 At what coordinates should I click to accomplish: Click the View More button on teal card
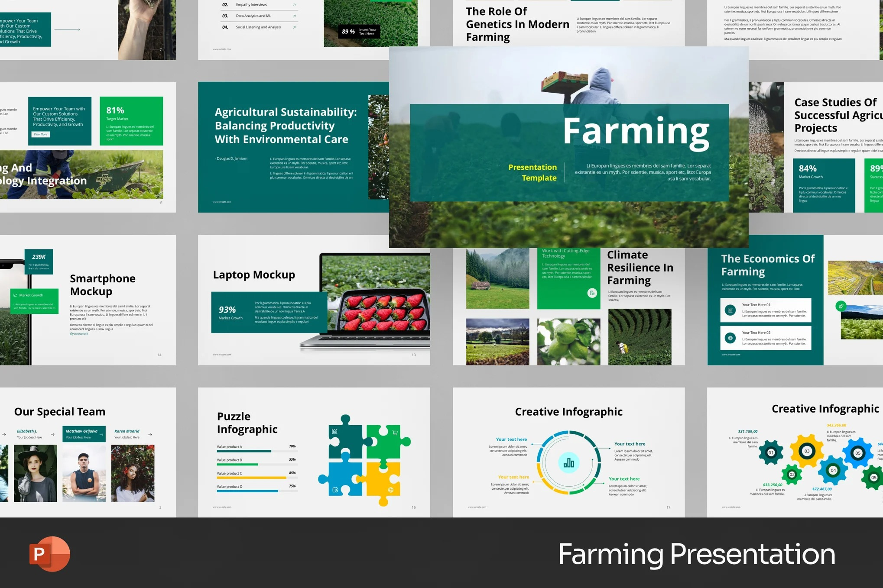41,134
